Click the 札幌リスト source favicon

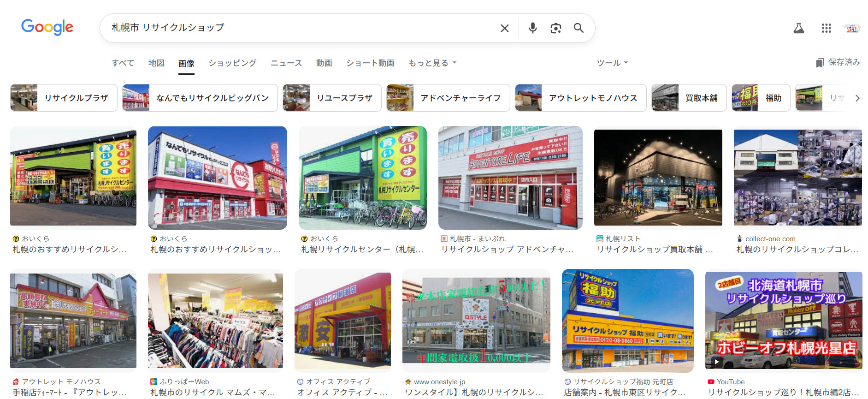600,238
